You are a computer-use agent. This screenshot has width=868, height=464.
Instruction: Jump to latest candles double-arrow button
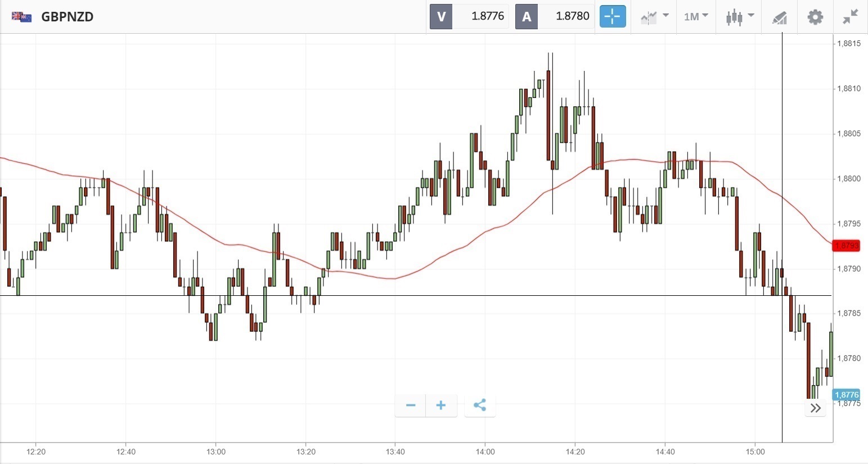pos(815,408)
